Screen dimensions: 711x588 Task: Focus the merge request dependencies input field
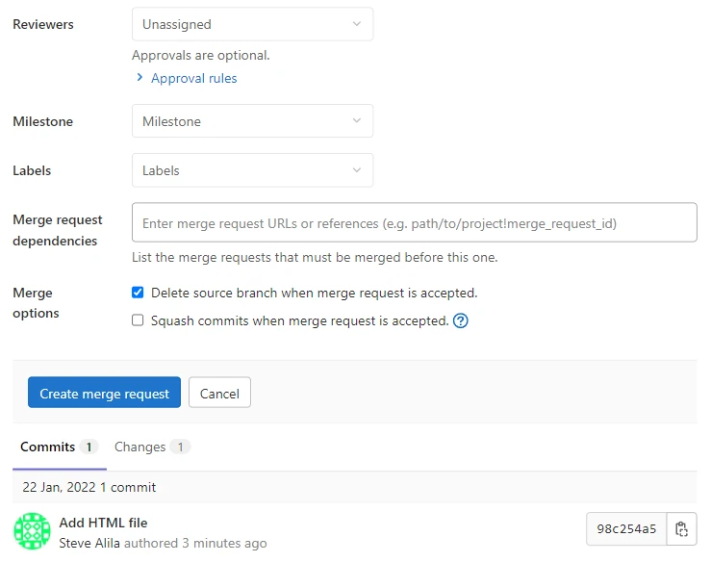[x=414, y=222]
